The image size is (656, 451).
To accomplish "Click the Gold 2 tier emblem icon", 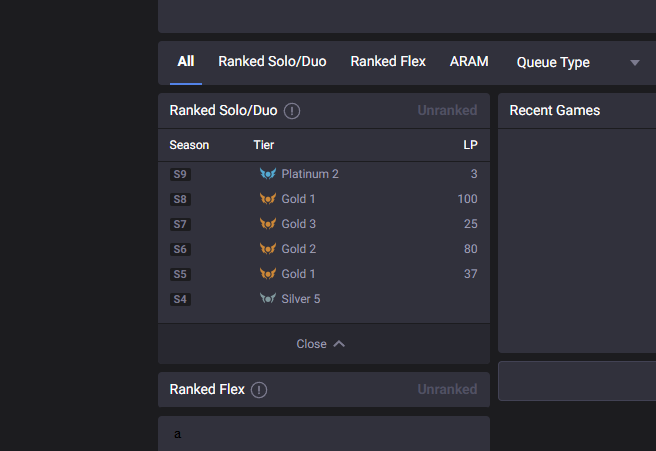I will (268, 249).
